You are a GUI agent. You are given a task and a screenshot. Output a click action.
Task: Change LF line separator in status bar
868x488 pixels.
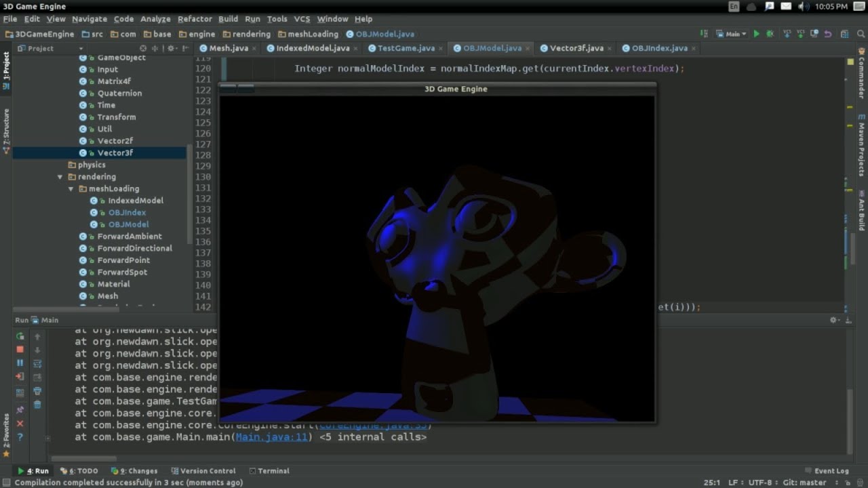[x=735, y=483]
